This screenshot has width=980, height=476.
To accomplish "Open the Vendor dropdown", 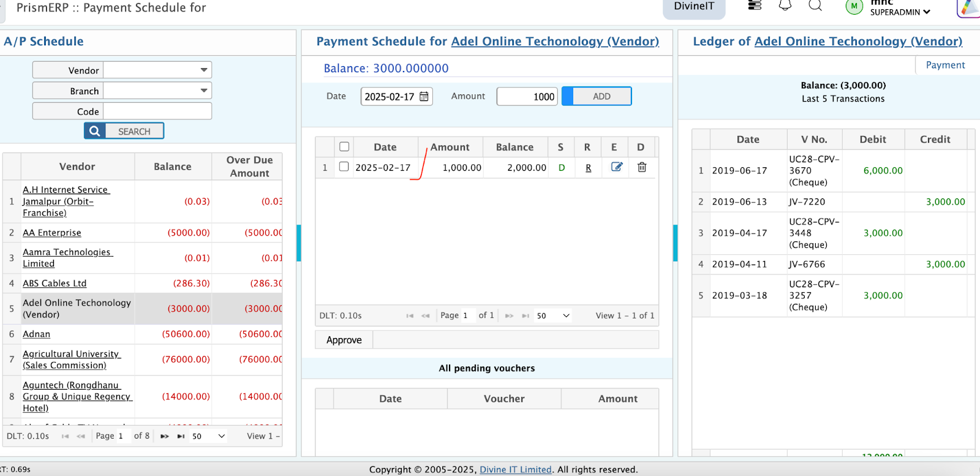I will (x=204, y=70).
